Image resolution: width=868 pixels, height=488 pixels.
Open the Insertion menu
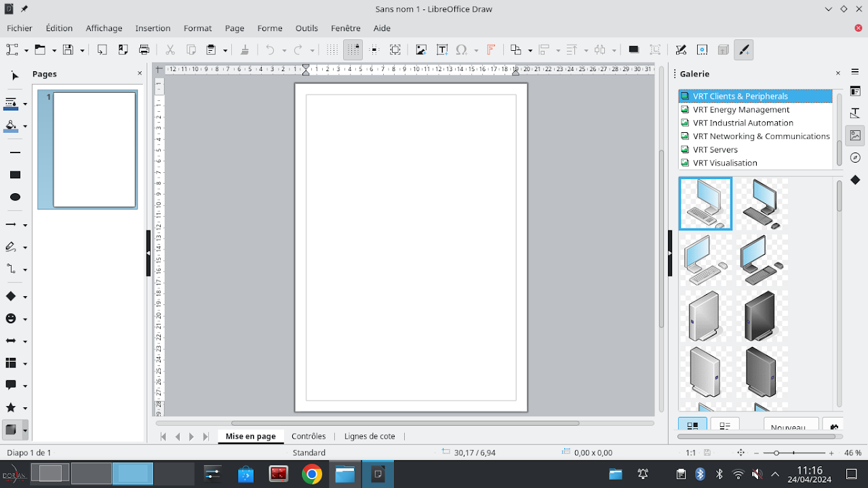tap(153, 28)
